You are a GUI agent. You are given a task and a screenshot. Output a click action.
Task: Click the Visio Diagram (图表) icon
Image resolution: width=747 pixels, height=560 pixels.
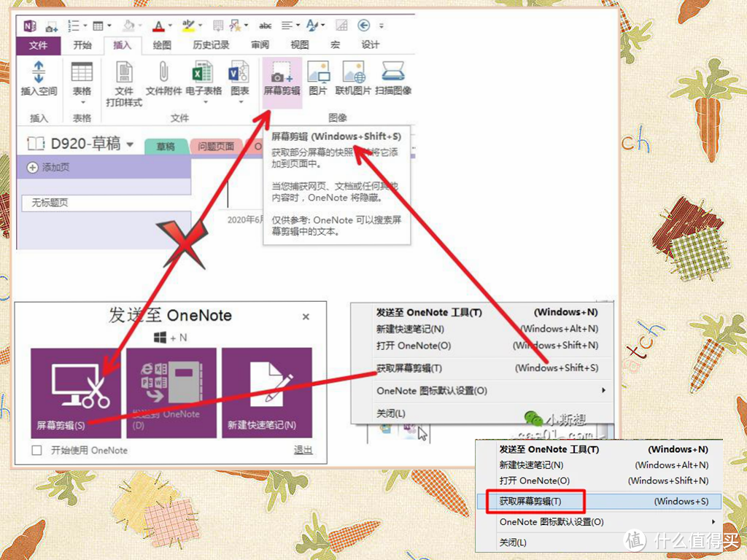pos(239,72)
